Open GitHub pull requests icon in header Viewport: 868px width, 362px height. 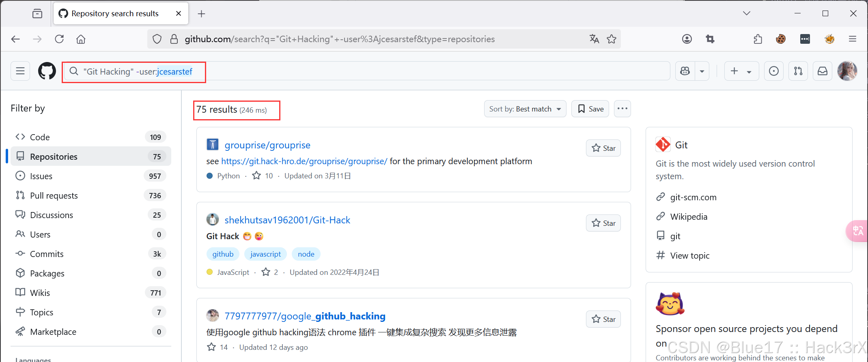[x=798, y=71]
